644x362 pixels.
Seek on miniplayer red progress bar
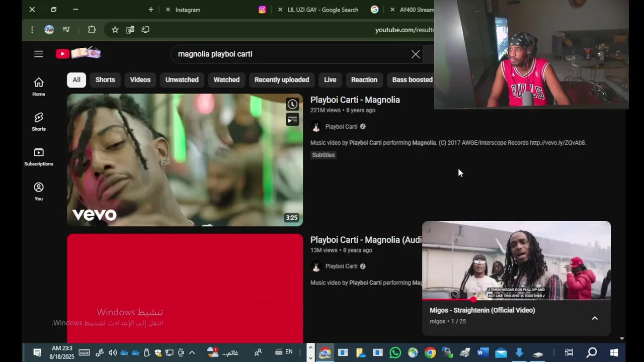(517, 300)
